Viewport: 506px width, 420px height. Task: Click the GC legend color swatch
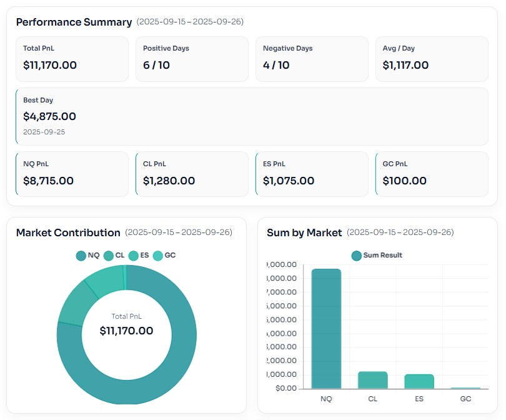coord(158,255)
